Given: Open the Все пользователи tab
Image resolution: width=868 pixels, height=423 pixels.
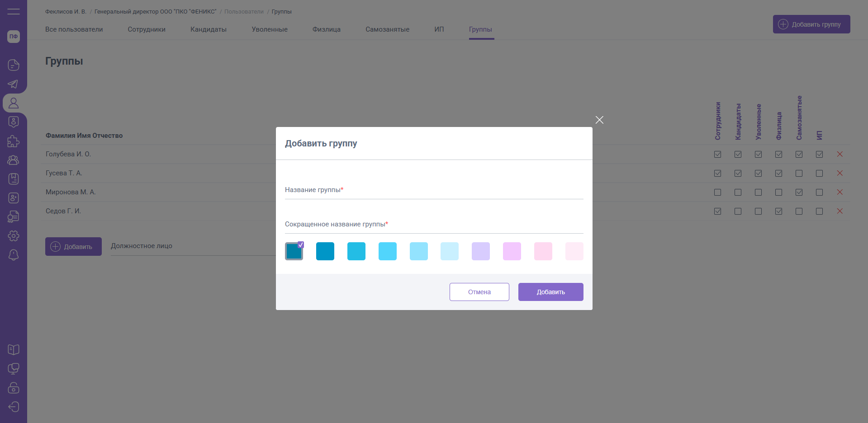Looking at the screenshot, I should (x=74, y=29).
